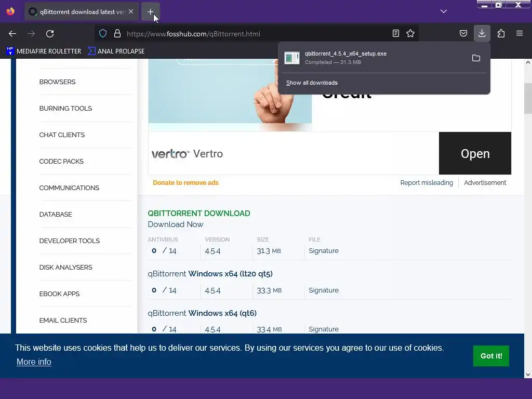This screenshot has height=399, width=532.
Task: Click scrollbar up arrow
Action: pyautogui.click(x=528, y=62)
